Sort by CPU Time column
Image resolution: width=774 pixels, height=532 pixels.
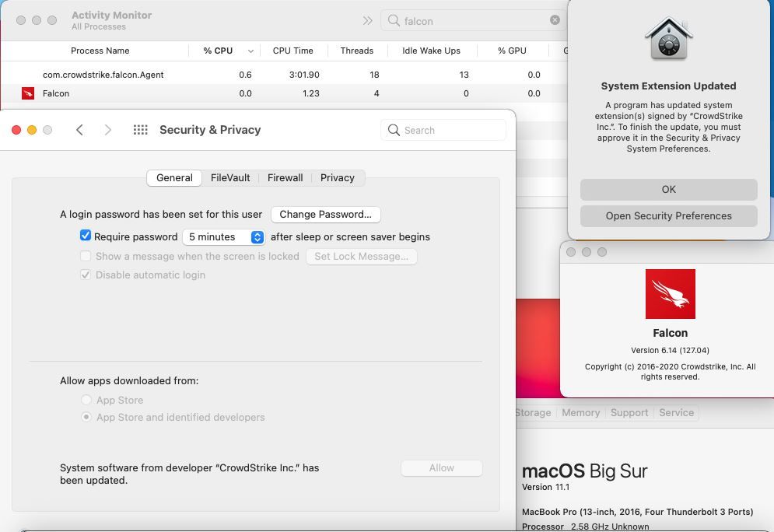[292, 51]
